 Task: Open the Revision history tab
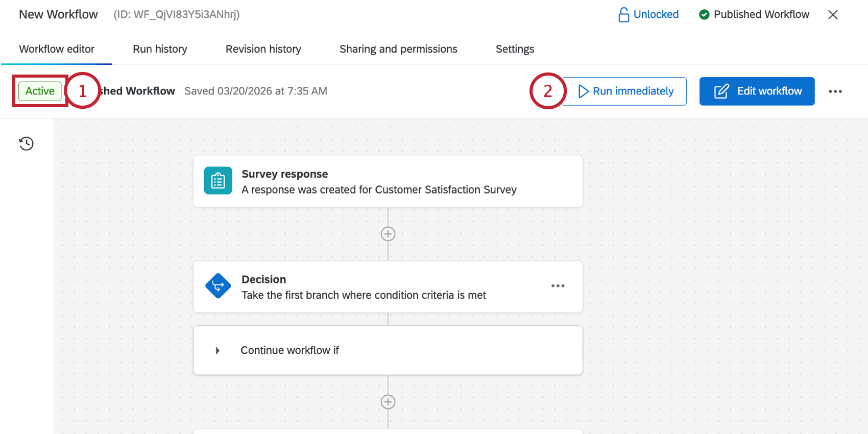tap(263, 49)
